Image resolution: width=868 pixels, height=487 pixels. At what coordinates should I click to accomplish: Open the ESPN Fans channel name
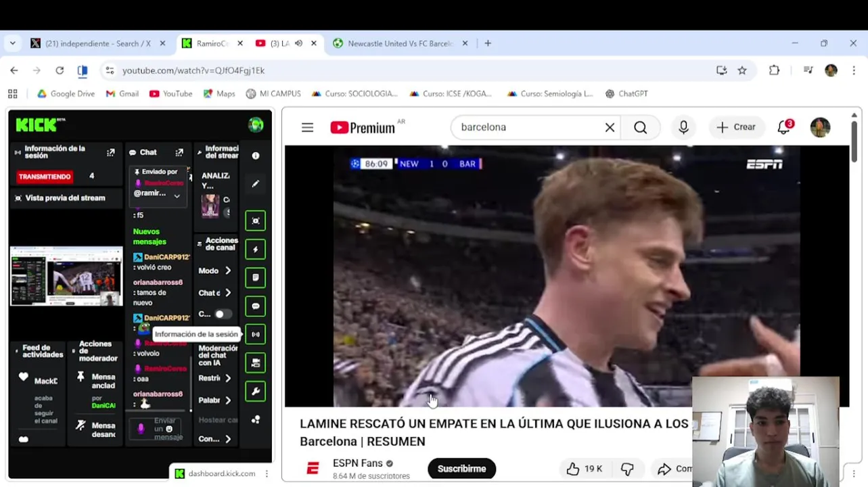click(x=358, y=463)
